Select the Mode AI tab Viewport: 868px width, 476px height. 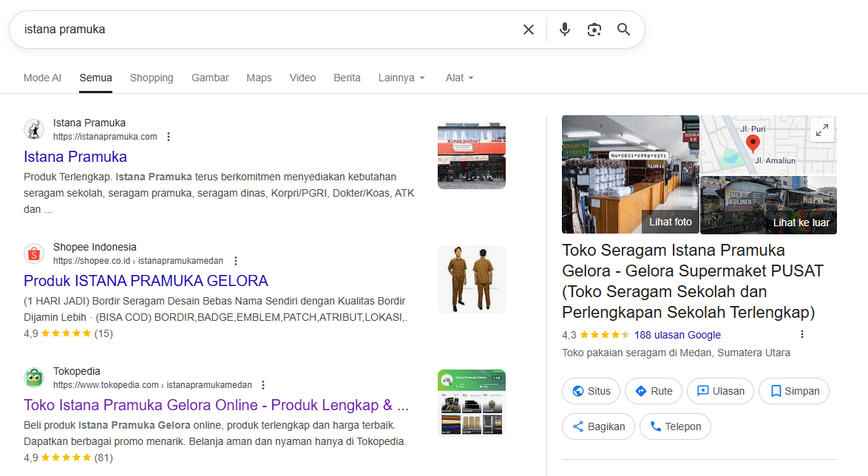pyautogui.click(x=42, y=78)
